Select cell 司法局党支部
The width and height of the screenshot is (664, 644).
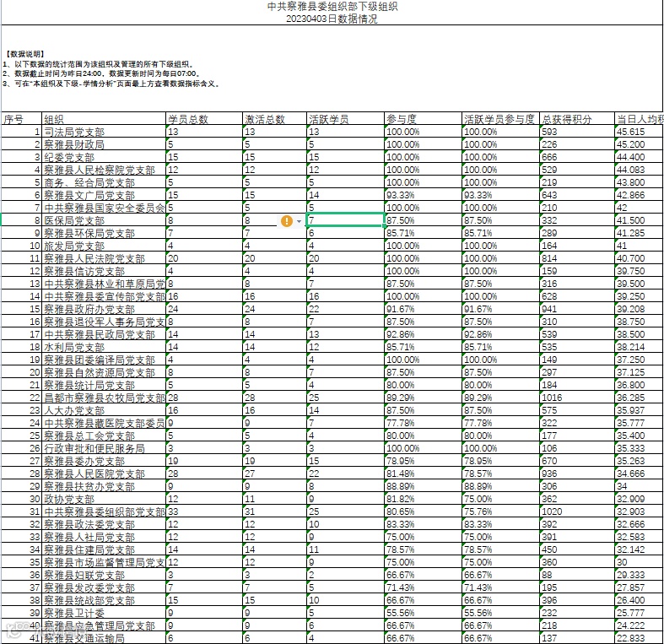104,132
